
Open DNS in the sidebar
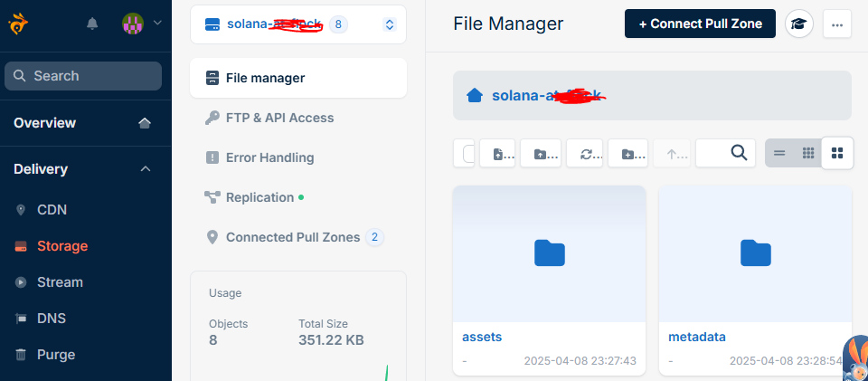52,319
